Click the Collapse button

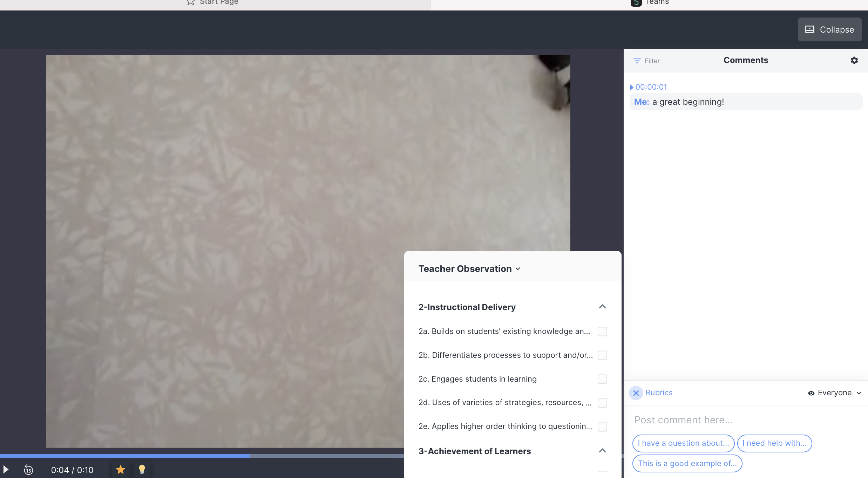(829, 29)
